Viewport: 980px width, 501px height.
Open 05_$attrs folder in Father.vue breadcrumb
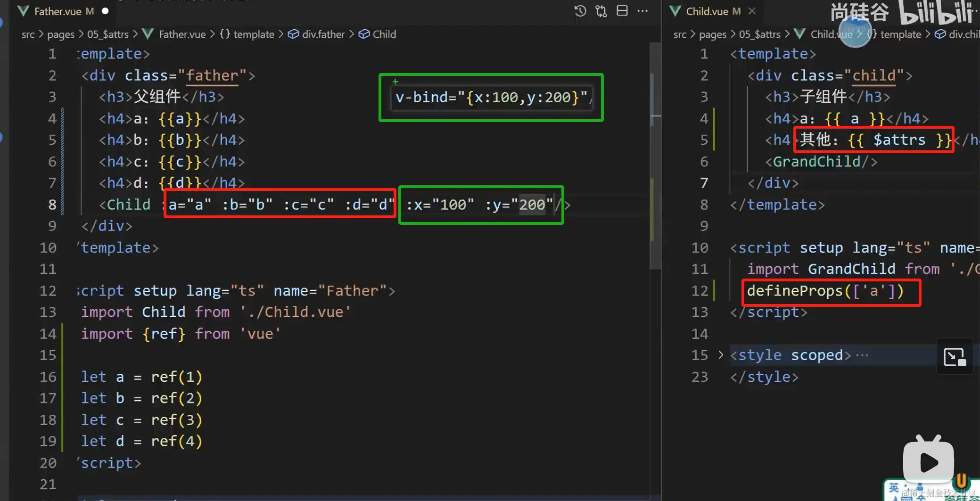(107, 34)
